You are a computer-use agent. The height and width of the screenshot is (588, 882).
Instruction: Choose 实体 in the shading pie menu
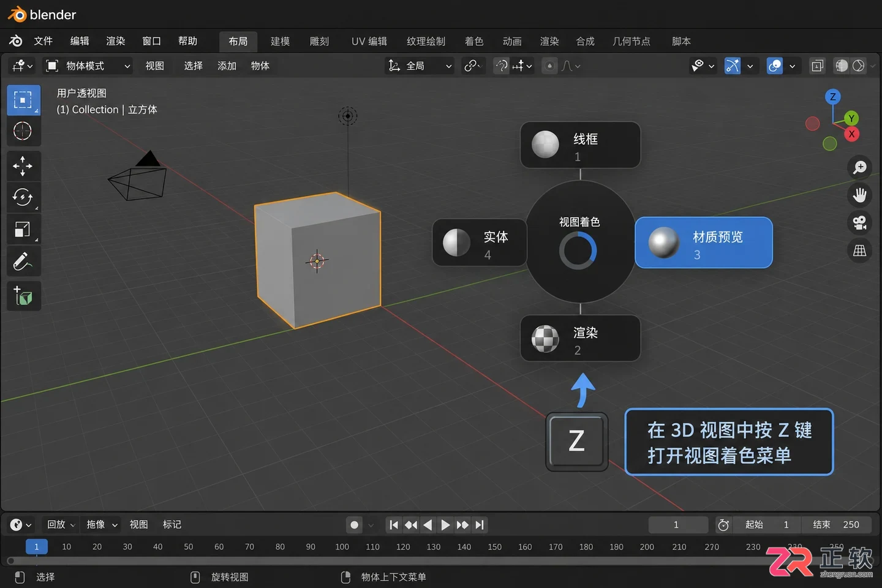coord(480,243)
